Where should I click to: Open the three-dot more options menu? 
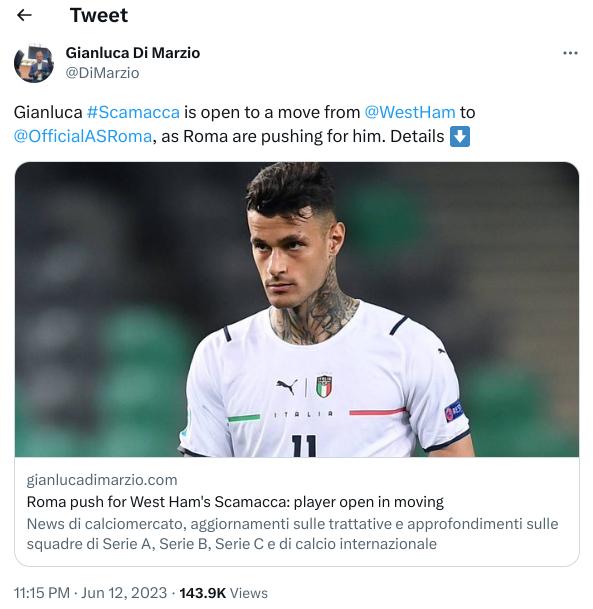[570, 53]
